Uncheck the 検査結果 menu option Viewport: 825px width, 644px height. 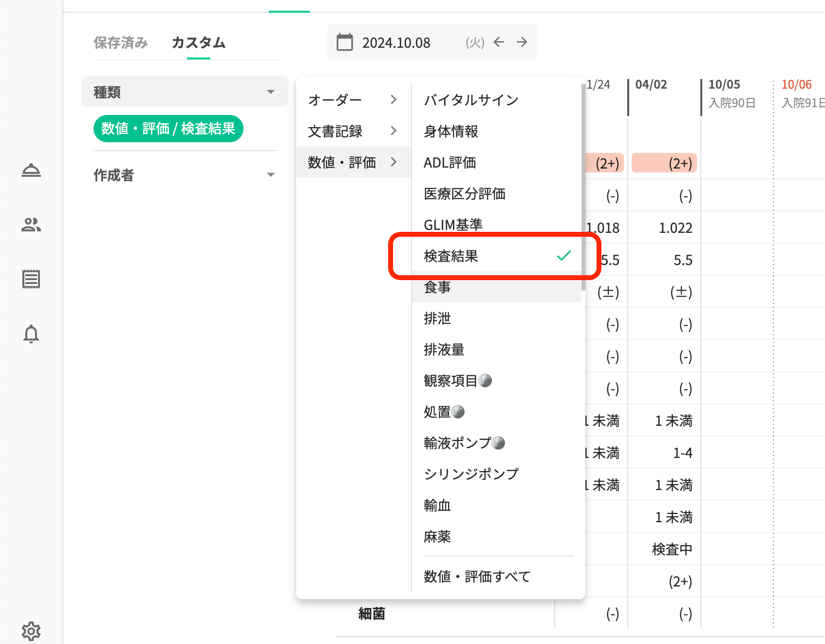(497, 256)
